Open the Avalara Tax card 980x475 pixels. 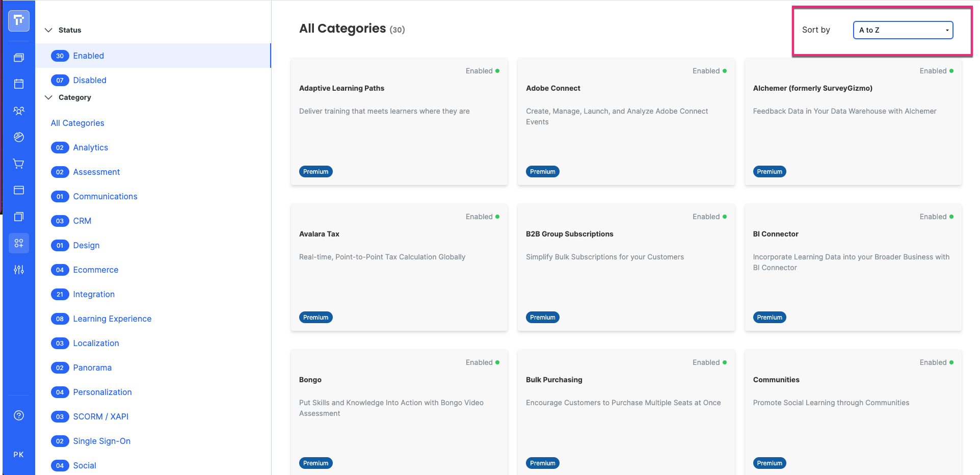click(x=399, y=268)
